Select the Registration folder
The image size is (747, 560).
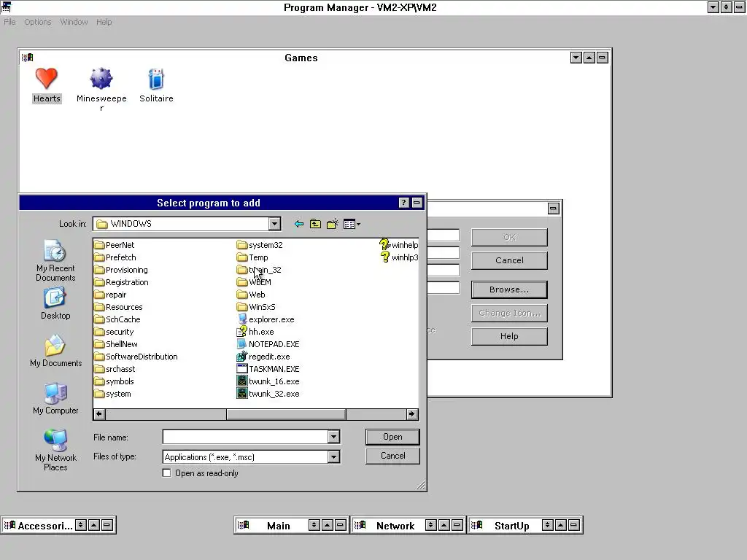pyautogui.click(x=122, y=282)
